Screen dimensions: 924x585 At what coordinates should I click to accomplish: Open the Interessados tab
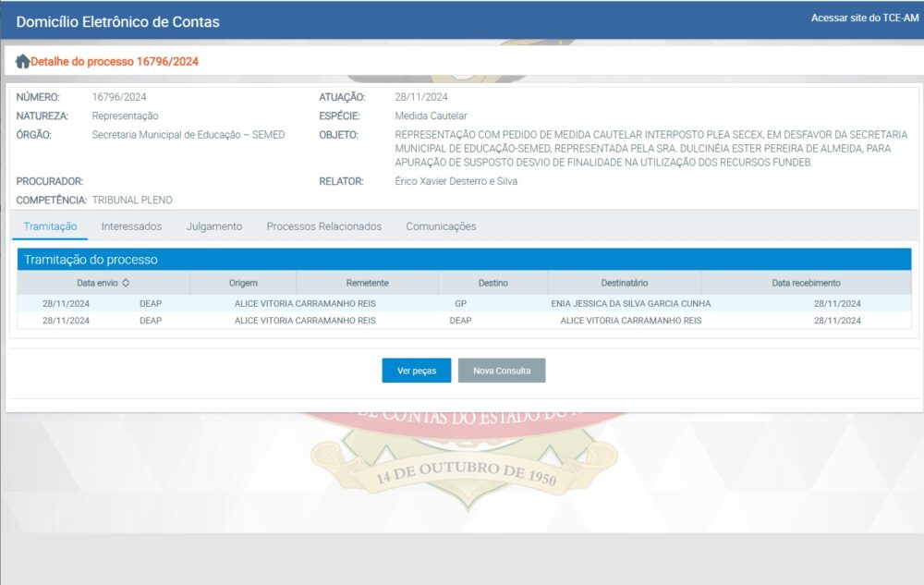click(131, 226)
